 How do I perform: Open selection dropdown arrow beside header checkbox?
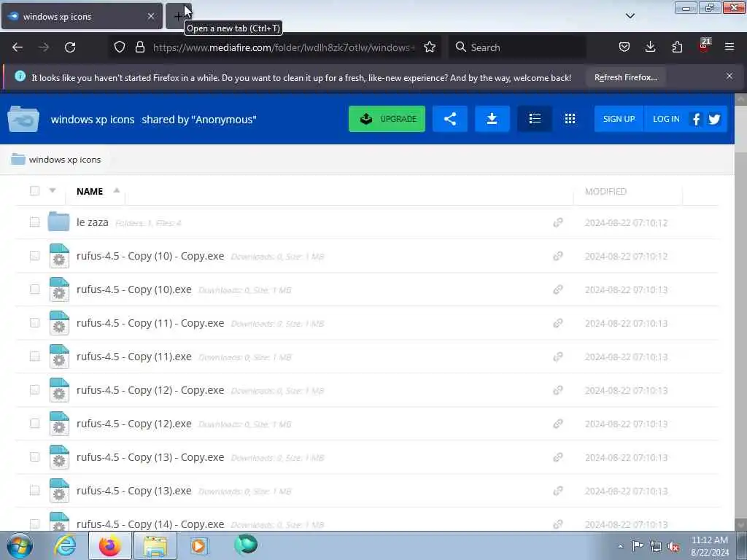coord(53,190)
